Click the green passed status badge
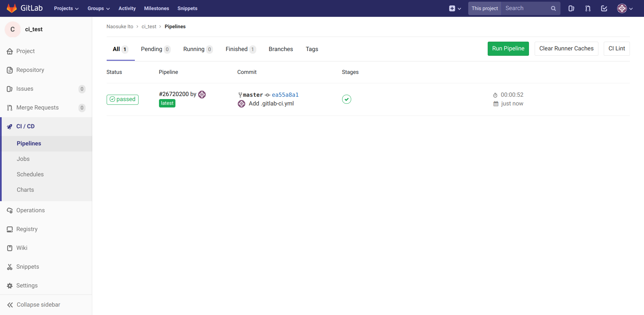This screenshot has height=315, width=644. 122,99
